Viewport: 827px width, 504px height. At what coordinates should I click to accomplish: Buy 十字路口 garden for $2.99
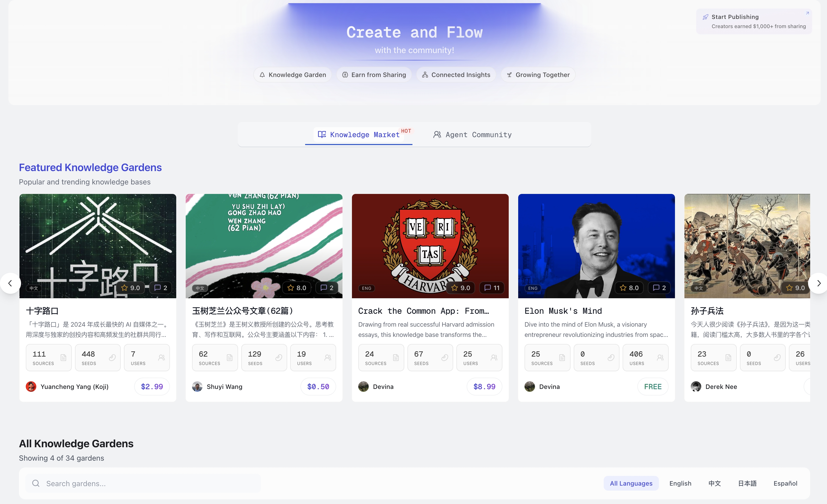click(152, 387)
